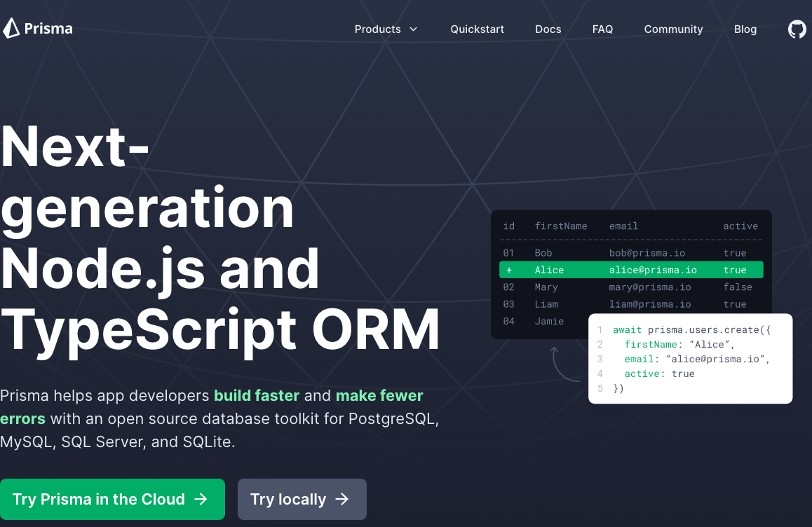Click the Try locally button
Image resolution: width=812 pixels, height=527 pixels.
pos(302,499)
